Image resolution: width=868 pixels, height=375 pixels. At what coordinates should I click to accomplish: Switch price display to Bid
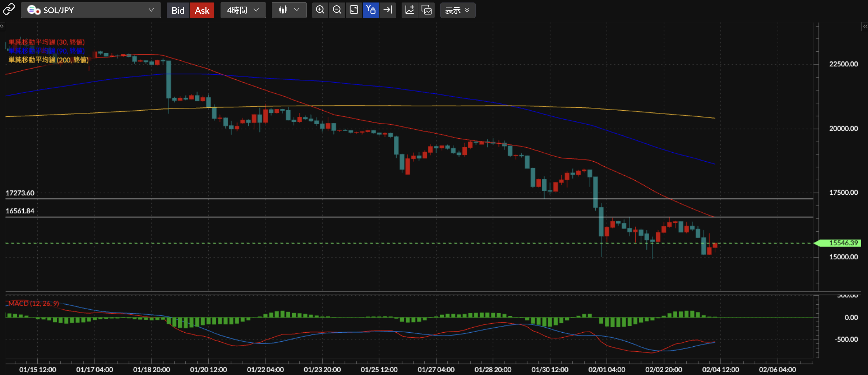point(178,10)
